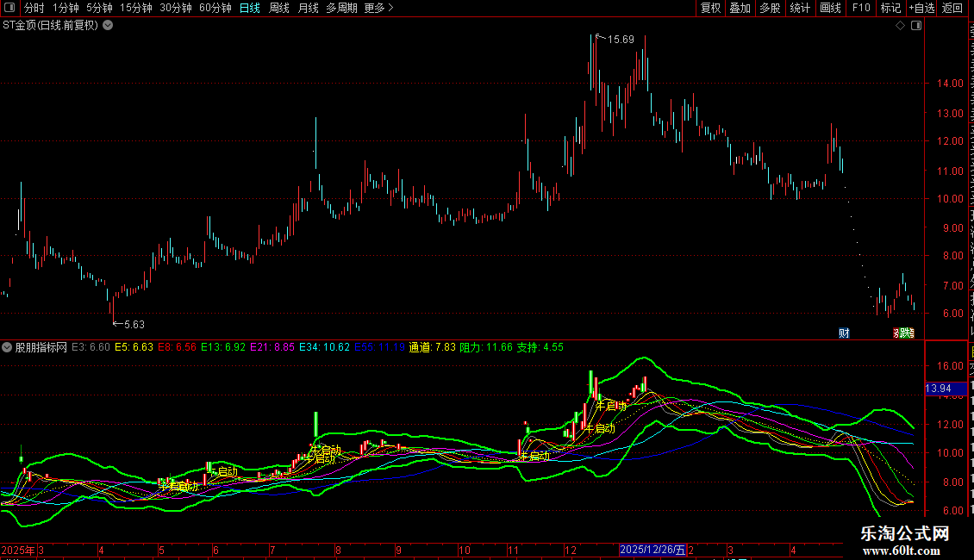This screenshot has height=560, width=974.
Task: Open the 股朋指标网 indicator dropdown
Action: coord(7,348)
